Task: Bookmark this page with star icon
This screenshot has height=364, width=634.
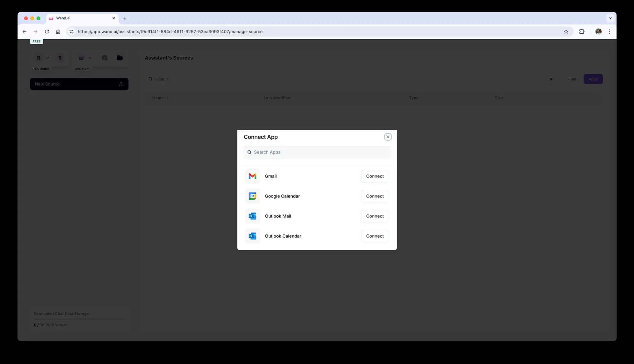Action: pyautogui.click(x=566, y=32)
